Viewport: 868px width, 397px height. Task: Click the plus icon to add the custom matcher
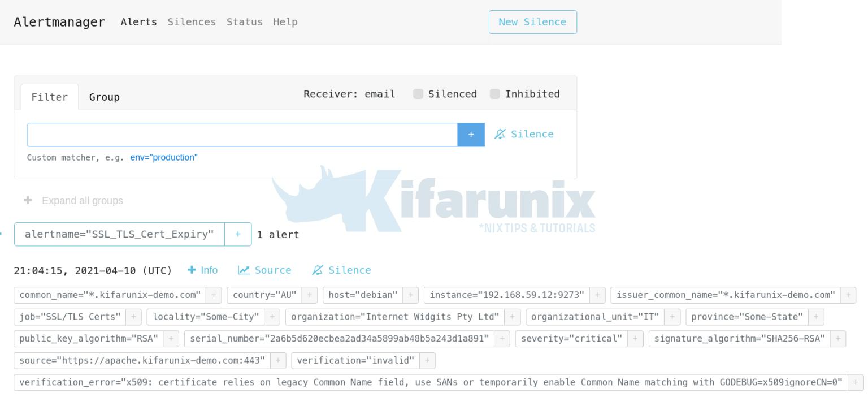[x=471, y=135]
